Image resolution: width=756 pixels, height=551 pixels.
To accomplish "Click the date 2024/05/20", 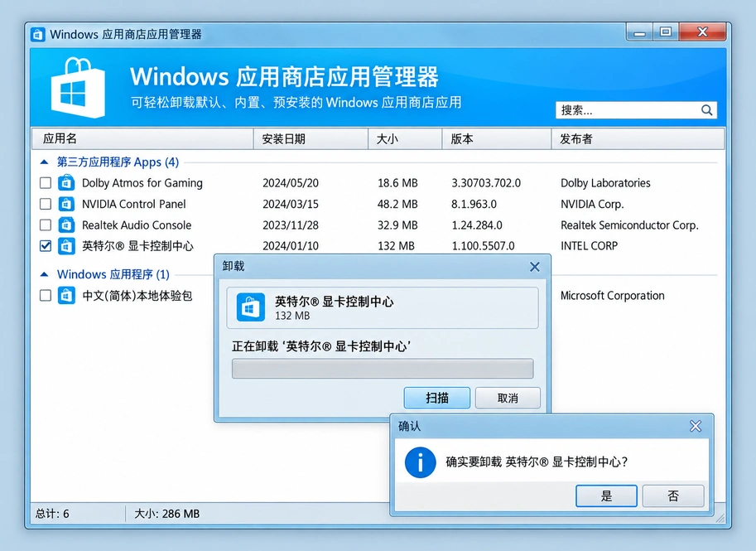I will (291, 183).
